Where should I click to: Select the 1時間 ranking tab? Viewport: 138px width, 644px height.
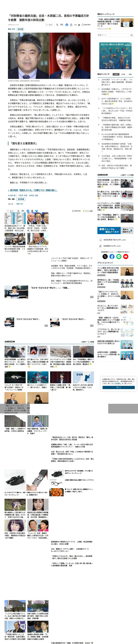(x=116, y=74)
